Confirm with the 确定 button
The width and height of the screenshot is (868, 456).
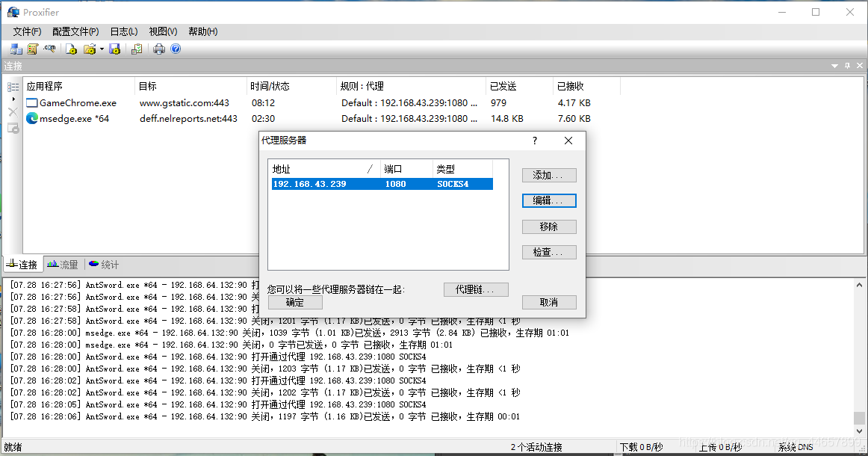point(295,302)
